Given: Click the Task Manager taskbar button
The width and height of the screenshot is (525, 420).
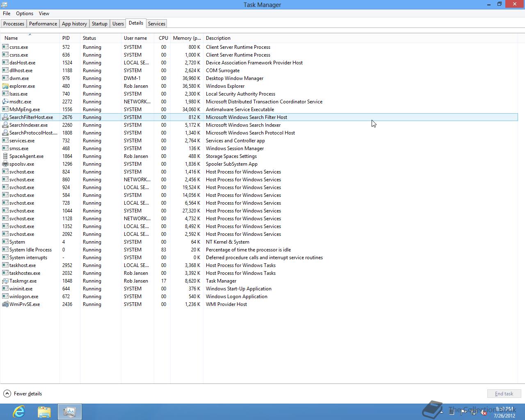Looking at the screenshot, I should pos(70,411).
